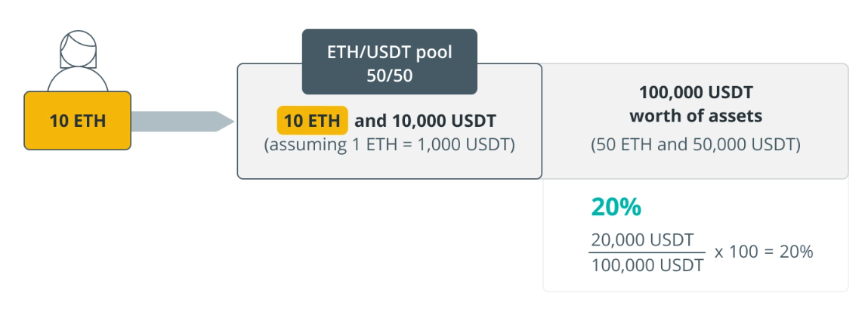Select the '100,000 USDT worth of assets' heading
The width and height of the screenshot is (868, 312).
click(696, 104)
